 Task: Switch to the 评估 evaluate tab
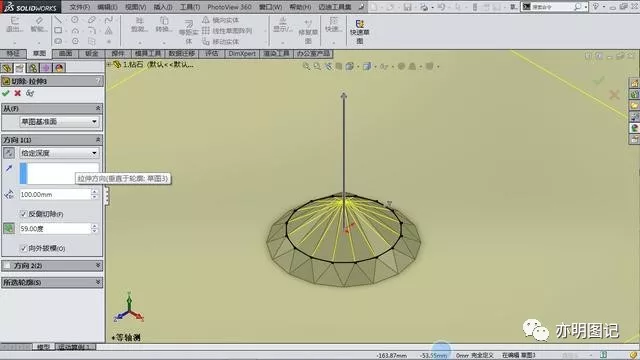[x=211, y=53]
